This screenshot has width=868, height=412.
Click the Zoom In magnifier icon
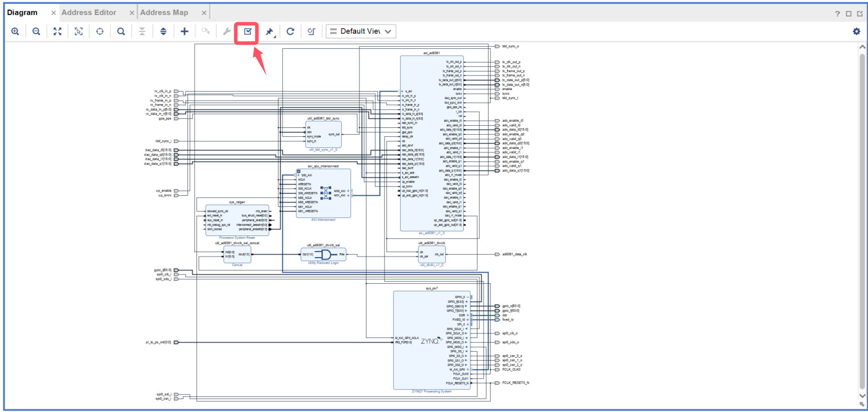point(15,31)
